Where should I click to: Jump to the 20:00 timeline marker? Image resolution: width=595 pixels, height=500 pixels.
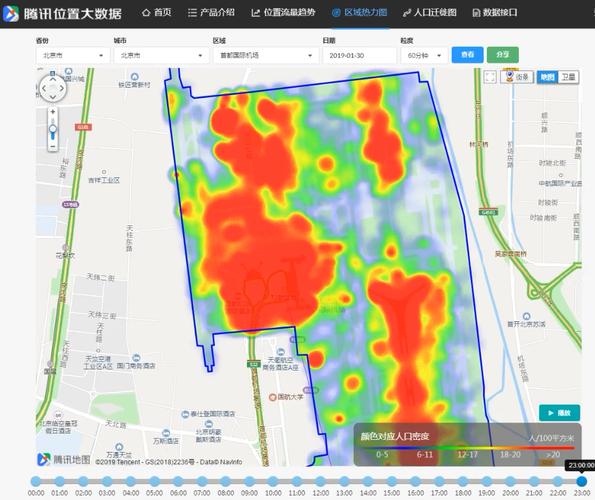510,481
